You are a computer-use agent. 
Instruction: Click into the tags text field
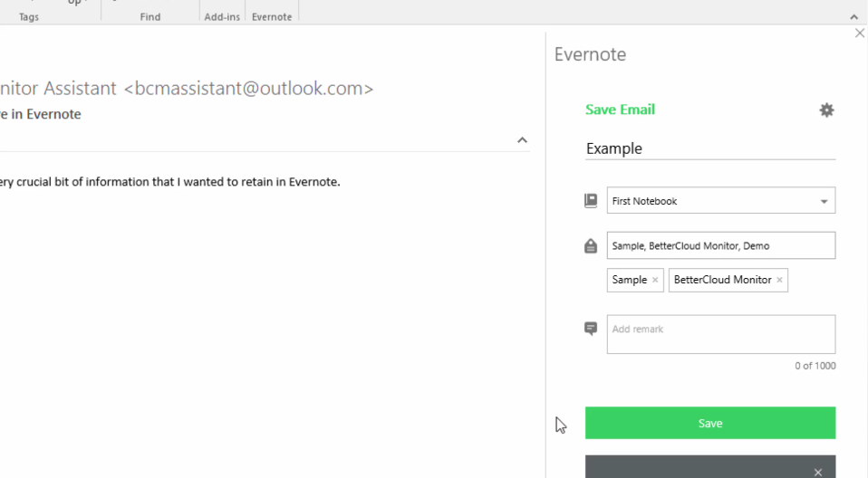coord(720,245)
